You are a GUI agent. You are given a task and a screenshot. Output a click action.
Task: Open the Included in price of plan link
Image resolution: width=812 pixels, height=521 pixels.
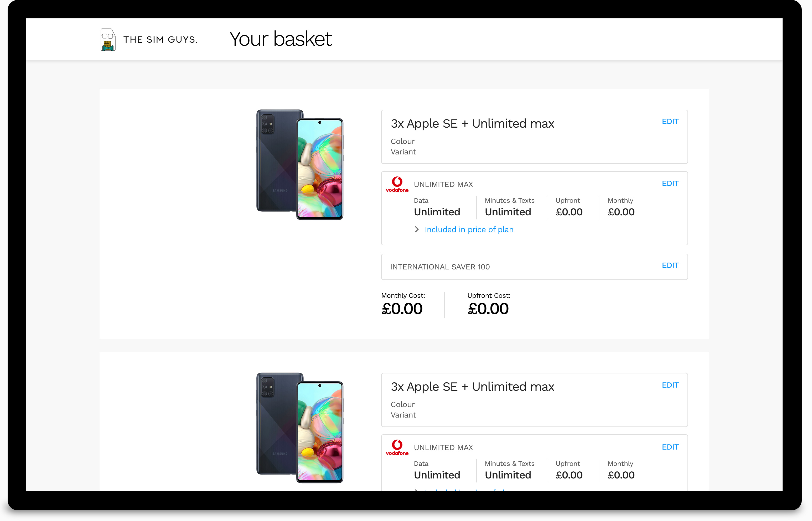[469, 230]
